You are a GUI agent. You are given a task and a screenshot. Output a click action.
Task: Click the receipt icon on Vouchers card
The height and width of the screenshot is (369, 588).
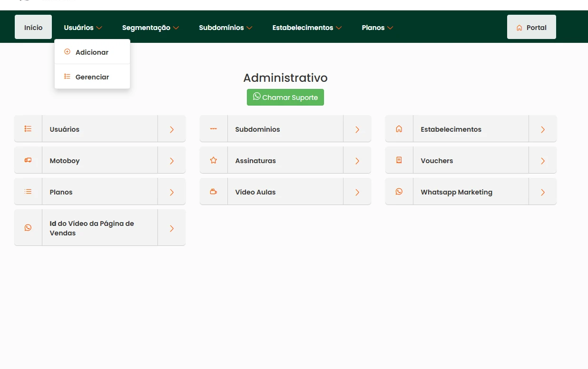tap(399, 160)
